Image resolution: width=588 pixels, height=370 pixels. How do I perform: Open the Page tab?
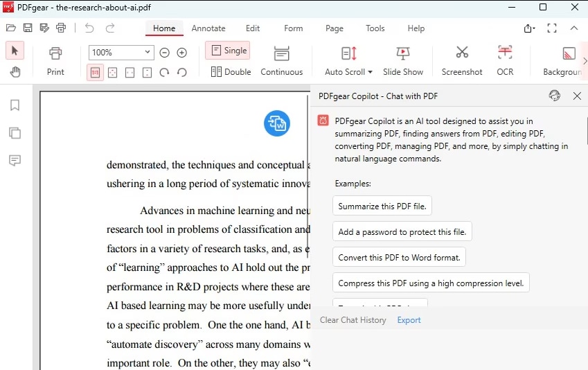click(334, 28)
